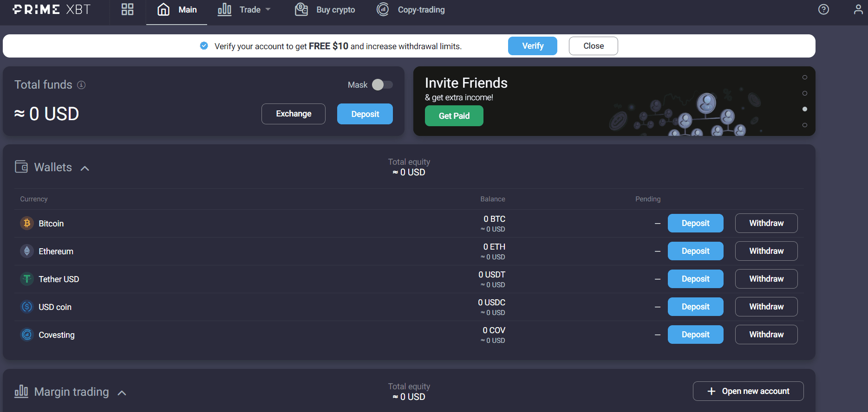Open the user profile icon
868x412 pixels.
[x=858, y=9]
